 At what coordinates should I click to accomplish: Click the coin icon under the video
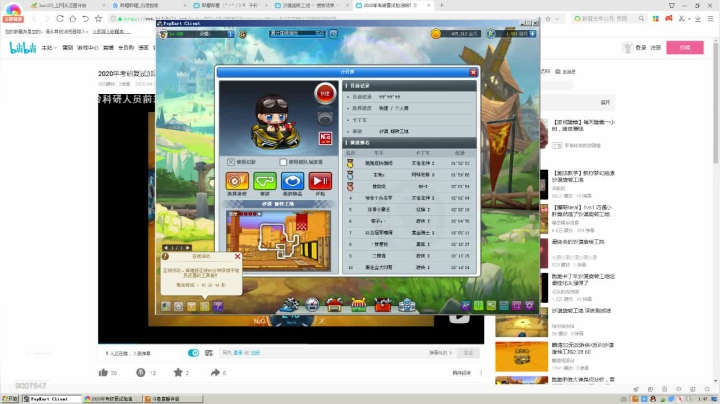141,372
